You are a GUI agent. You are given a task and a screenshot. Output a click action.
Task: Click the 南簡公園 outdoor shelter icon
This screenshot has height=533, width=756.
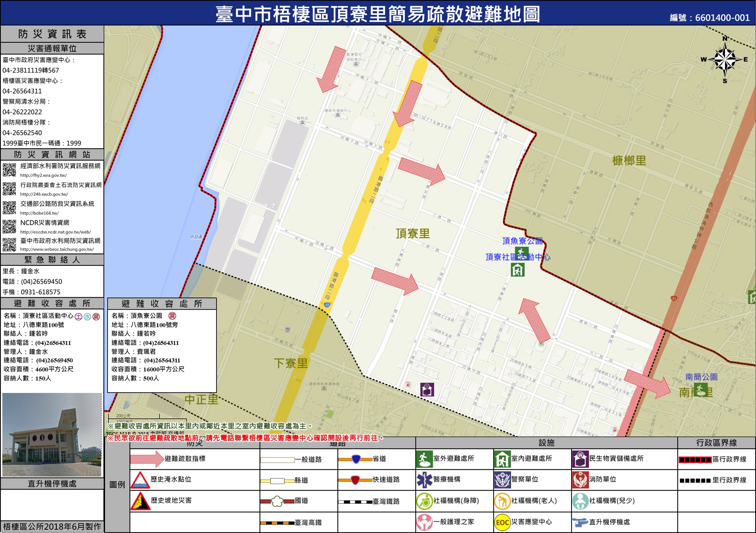(700, 390)
